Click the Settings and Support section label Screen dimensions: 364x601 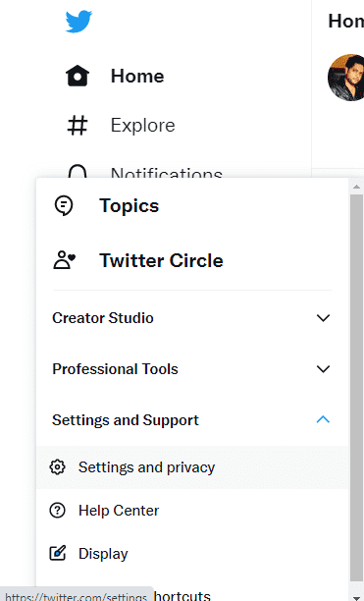coord(126,420)
